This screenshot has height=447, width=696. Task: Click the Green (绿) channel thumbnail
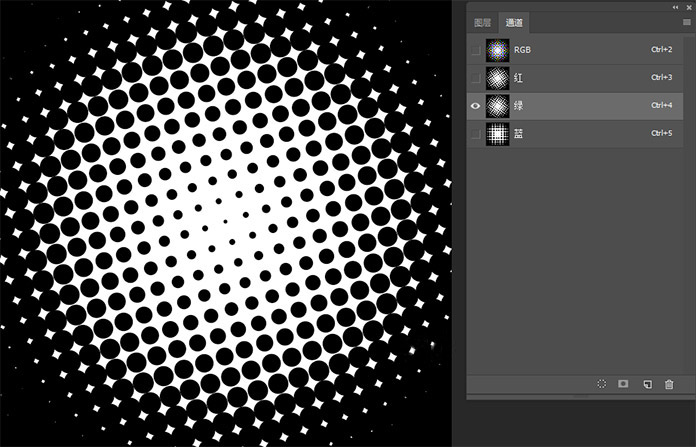pyautogui.click(x=498, y=106)
